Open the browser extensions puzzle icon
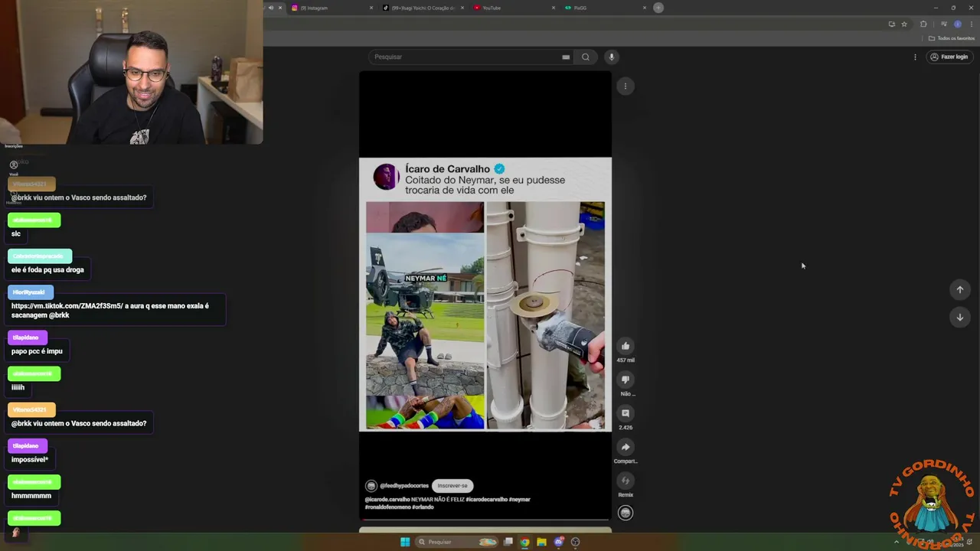980x551 pixels. click(x=923, y=24)
